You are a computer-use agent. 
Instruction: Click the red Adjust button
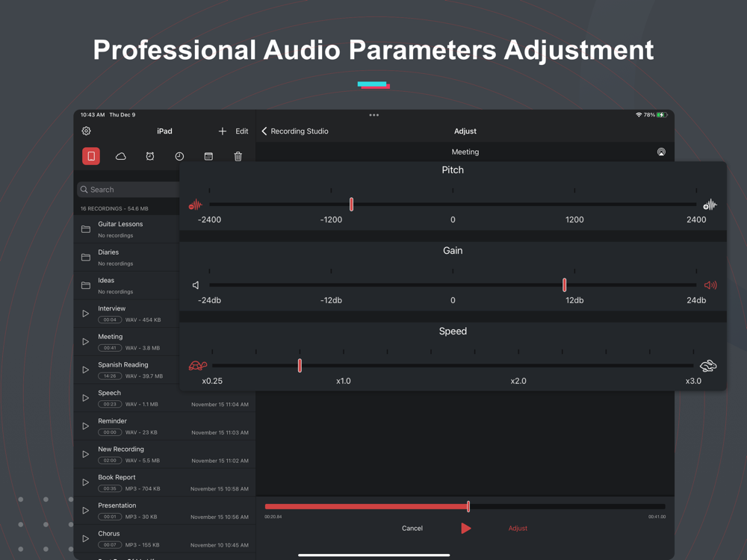[518, 528]
